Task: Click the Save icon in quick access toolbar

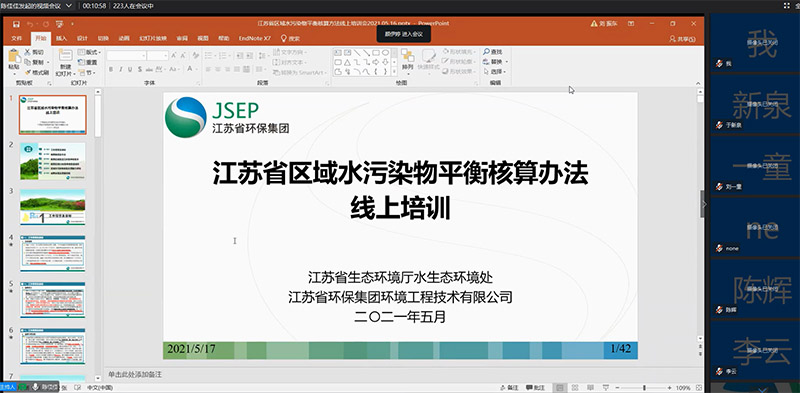Action: [16, 23]
